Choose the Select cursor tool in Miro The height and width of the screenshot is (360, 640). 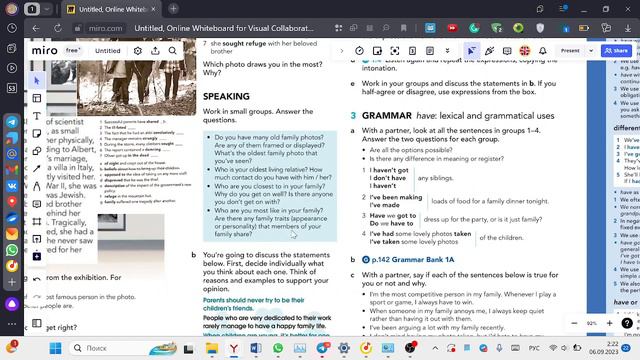click(37, 81)
